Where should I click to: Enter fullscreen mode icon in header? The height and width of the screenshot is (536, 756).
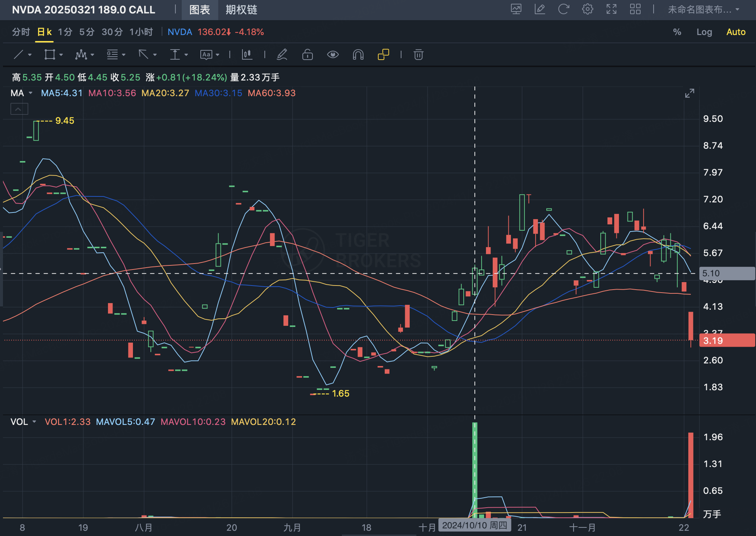pos(611,9)
